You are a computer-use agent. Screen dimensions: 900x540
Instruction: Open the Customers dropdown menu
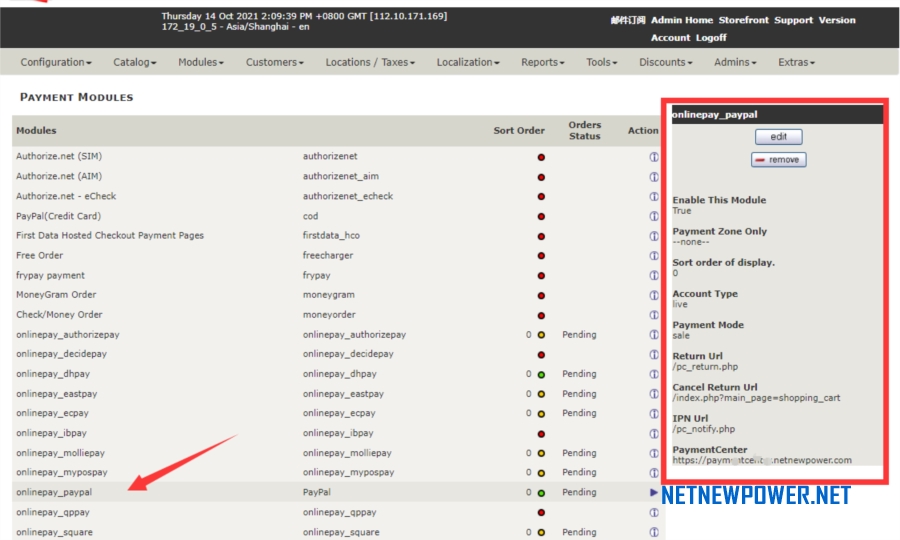[x=274, y=62]
